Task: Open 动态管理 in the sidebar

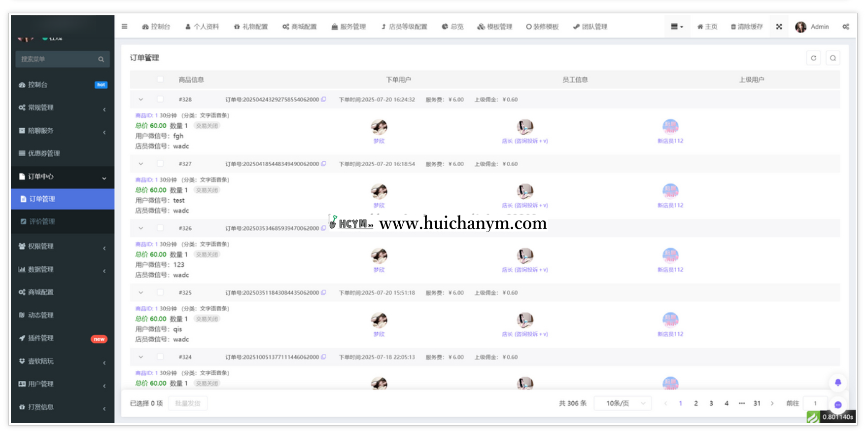Action: (x=63, y=315)
